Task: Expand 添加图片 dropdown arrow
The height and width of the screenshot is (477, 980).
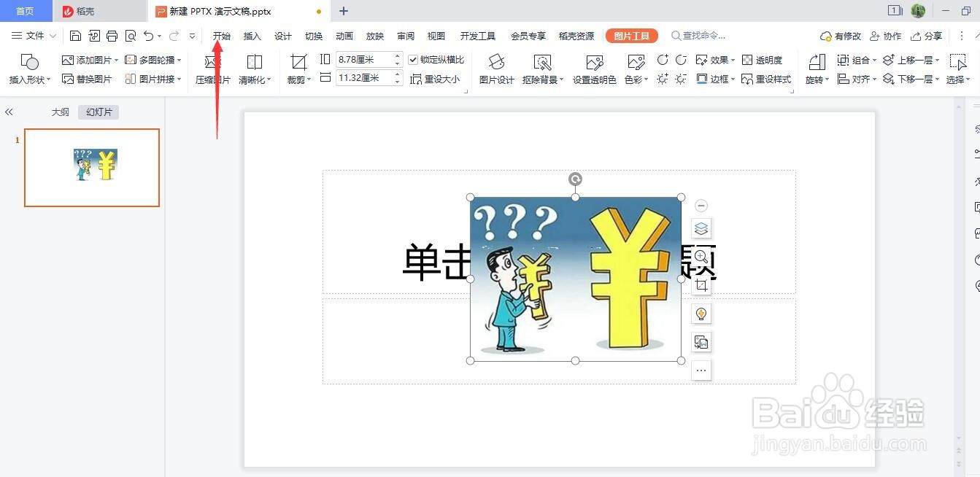Action: point(117,61)
